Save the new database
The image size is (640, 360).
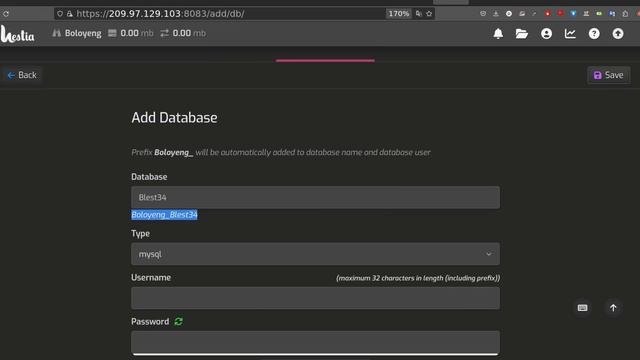point(608,75)
